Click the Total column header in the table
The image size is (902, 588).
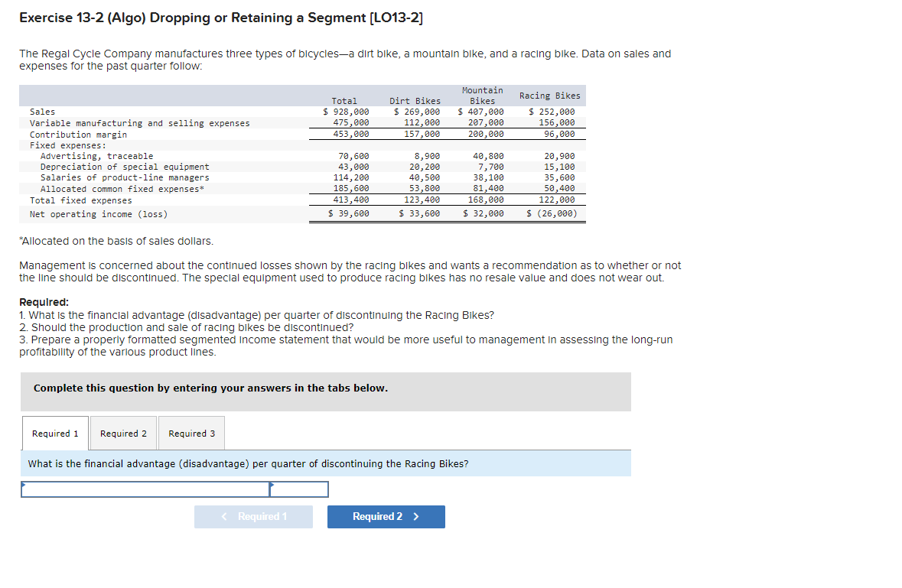pos(344,100)
